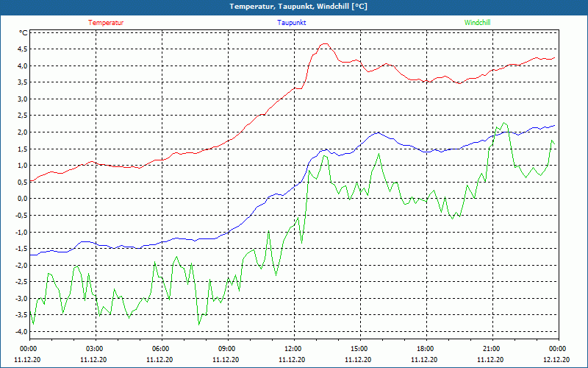Click the 09:00 time axis label
Screen dimensions: 588x368
(226, 349)
